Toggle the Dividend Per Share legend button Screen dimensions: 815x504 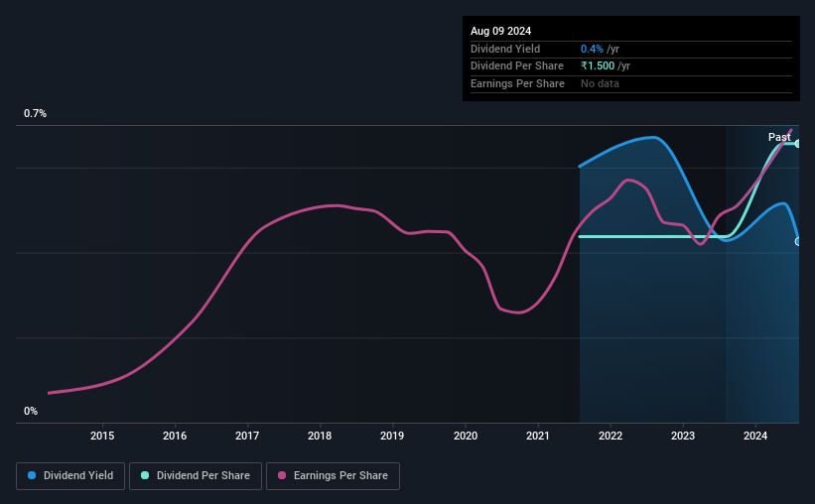click(196, 476)
